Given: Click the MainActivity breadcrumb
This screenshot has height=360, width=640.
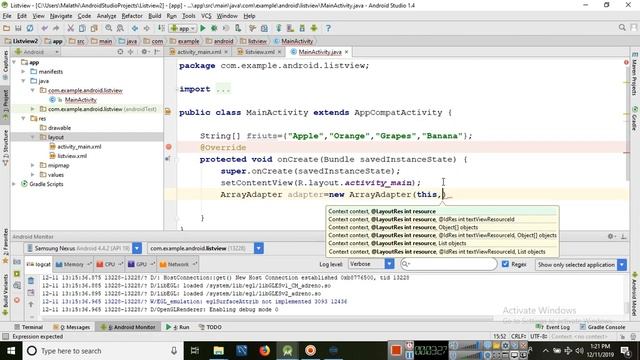Looking at the screenshot, I should (x=293, y=41).
